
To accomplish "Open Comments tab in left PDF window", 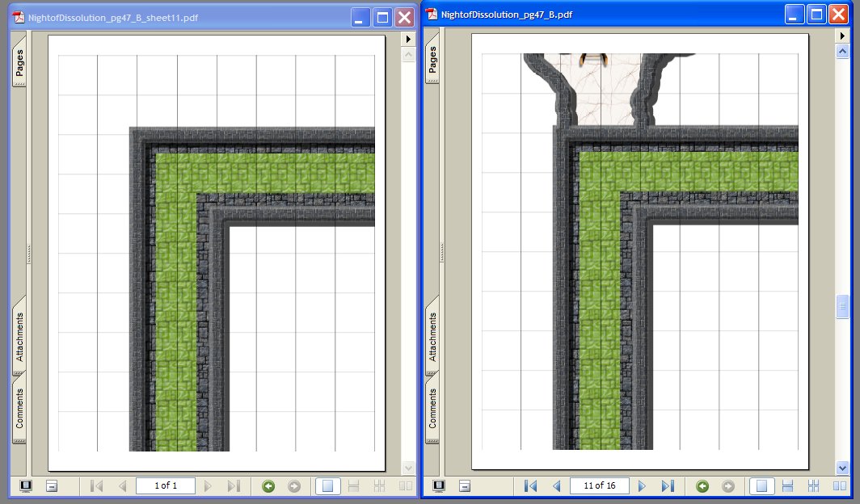I will [19, 408].
